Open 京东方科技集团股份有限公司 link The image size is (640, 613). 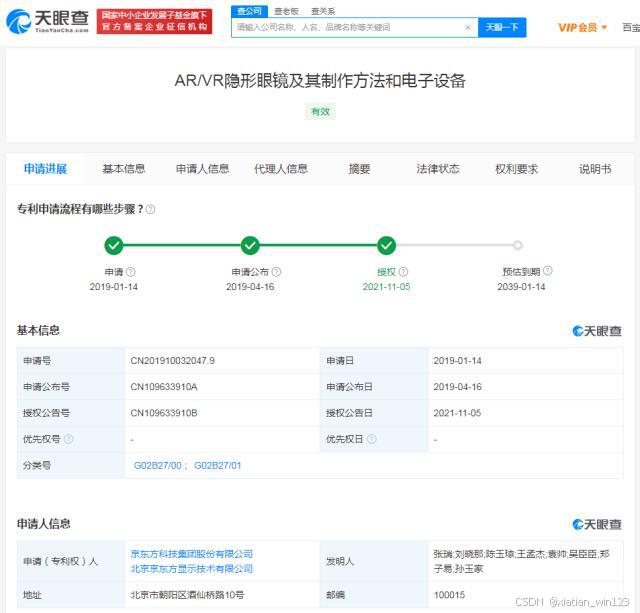pos(191,554)
